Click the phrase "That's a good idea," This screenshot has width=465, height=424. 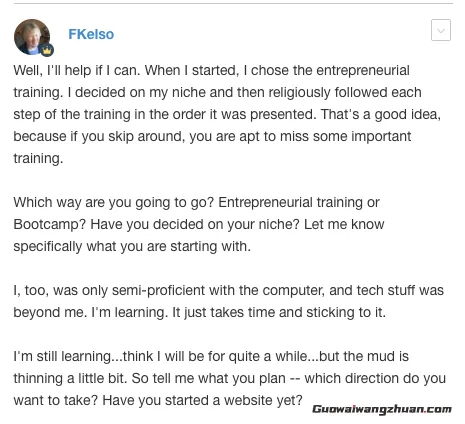(381, 115)
